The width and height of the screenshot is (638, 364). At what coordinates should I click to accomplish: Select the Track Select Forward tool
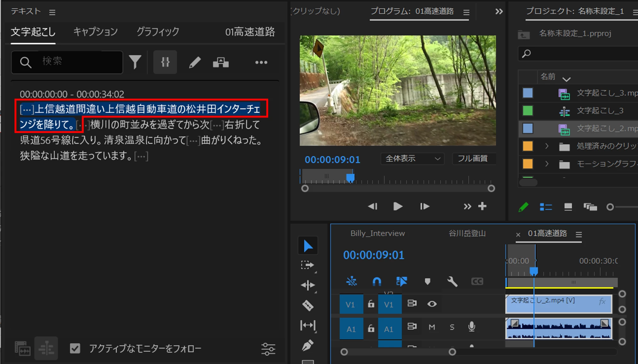pos(308,265)
